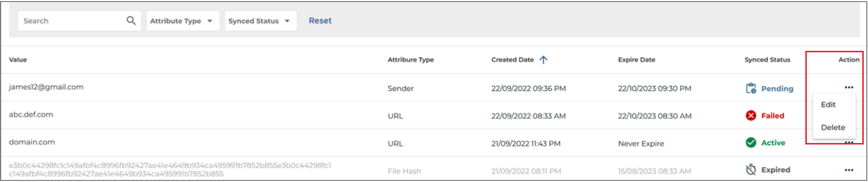The image size is (868, 182).
Task: Sort by the Expire Date column header
Action: click(636, 59)
